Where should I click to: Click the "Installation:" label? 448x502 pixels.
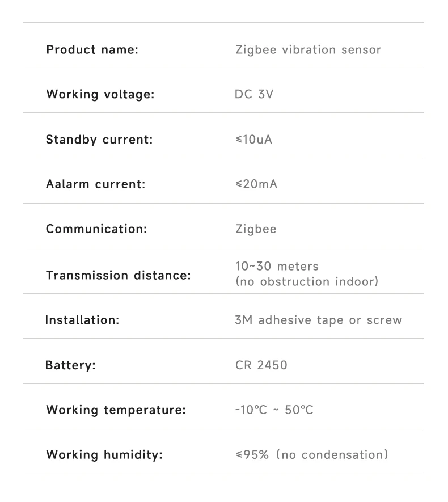click(x=82, y=320)
